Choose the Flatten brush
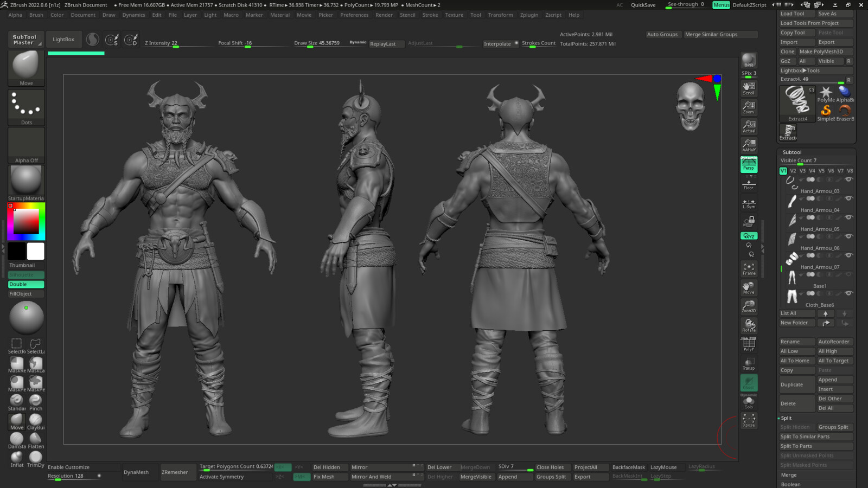 tap(36, 441)
